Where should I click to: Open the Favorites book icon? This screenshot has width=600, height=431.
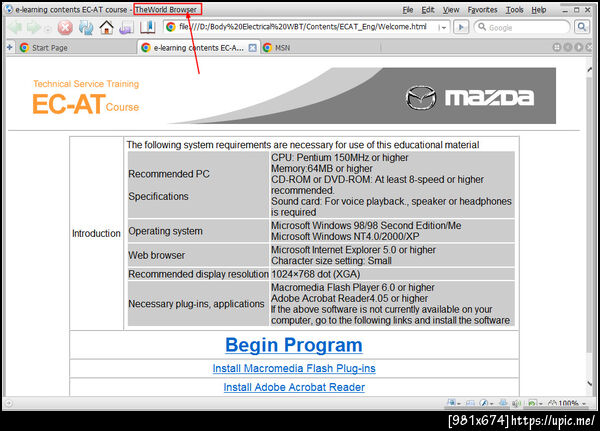(147, 27)
